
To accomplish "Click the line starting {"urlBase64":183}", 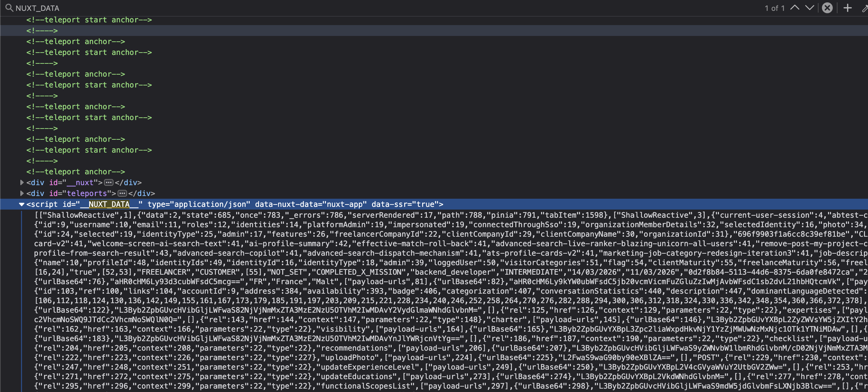I will click(451, 338).
